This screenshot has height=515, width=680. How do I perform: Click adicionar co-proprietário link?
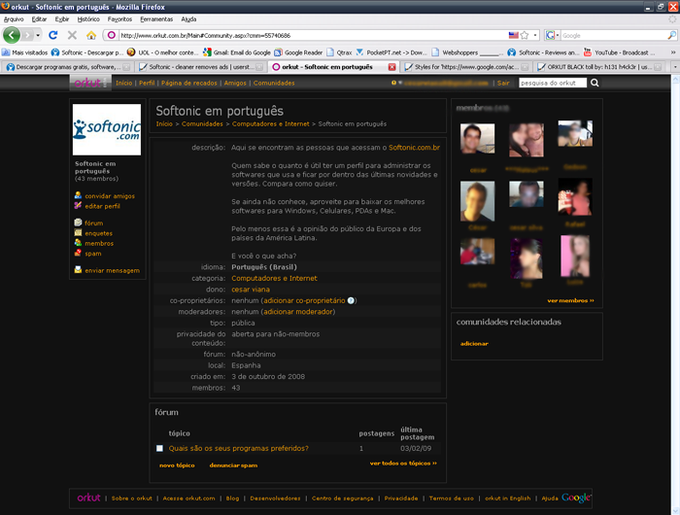pyautogui.click(x=304, y=300)
